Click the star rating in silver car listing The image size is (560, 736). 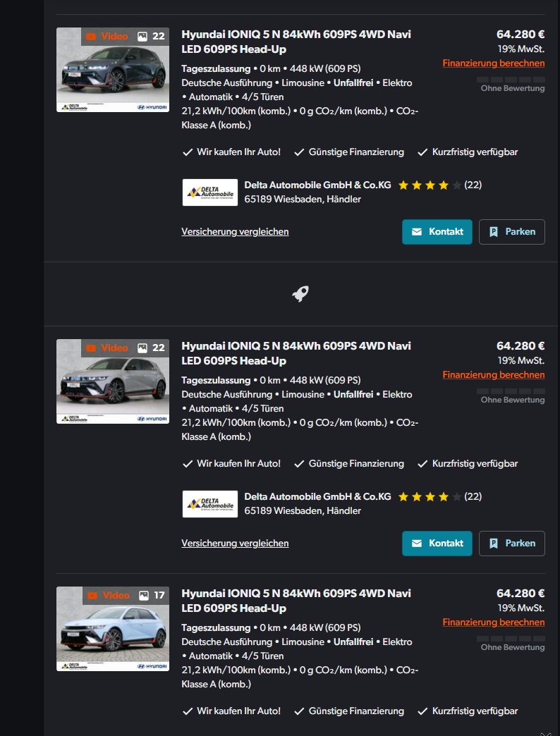click(x=430, y=497)
